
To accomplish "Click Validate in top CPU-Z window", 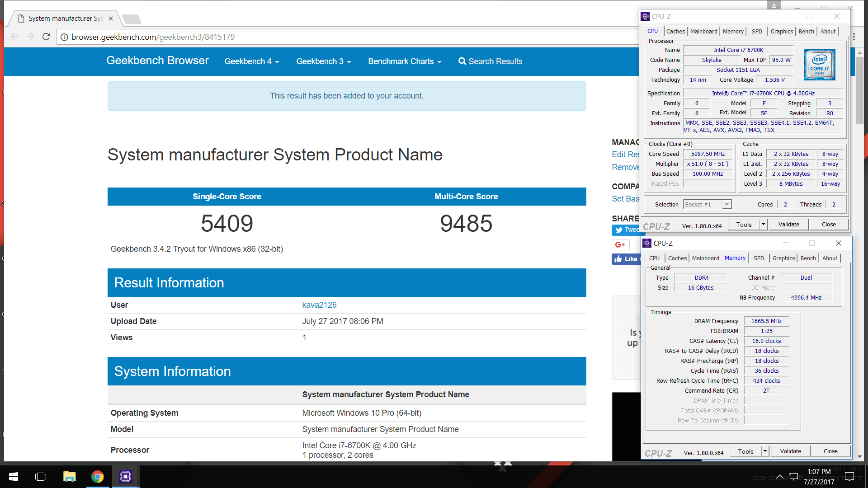I will [x=788, y=224].
